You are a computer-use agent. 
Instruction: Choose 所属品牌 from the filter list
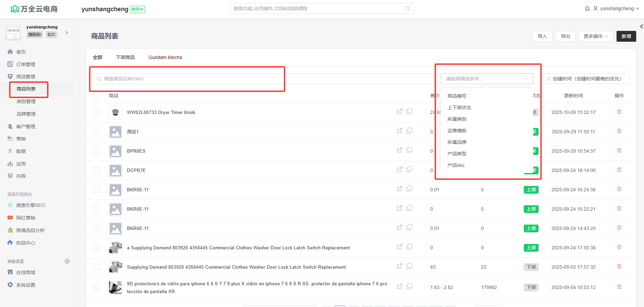[457, 142]
